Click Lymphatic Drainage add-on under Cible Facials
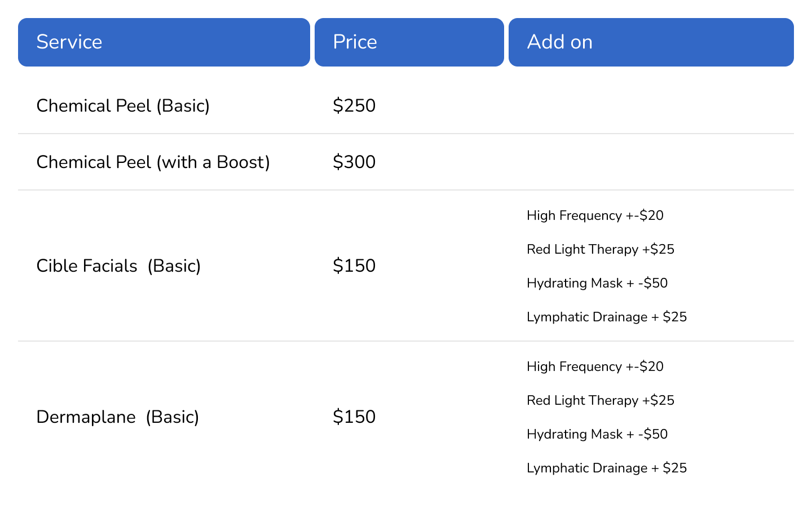 pyautogui.click(x=607, y=317)
